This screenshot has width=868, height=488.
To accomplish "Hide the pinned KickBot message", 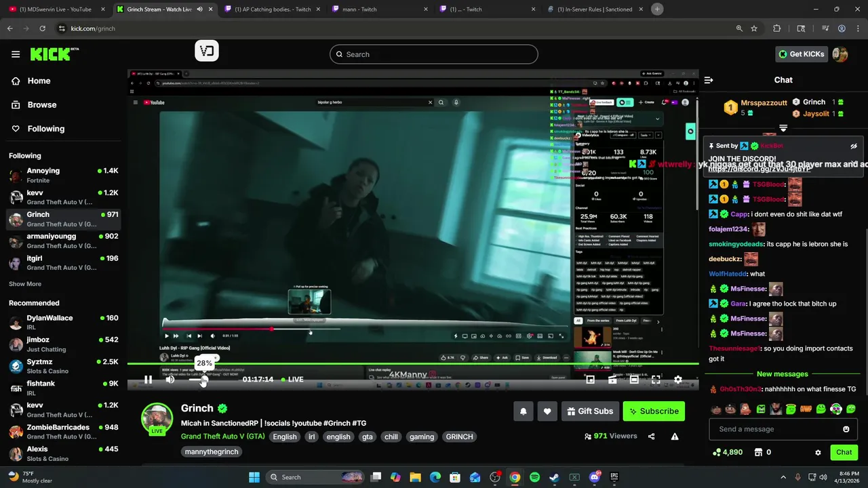I will [854, 146].
